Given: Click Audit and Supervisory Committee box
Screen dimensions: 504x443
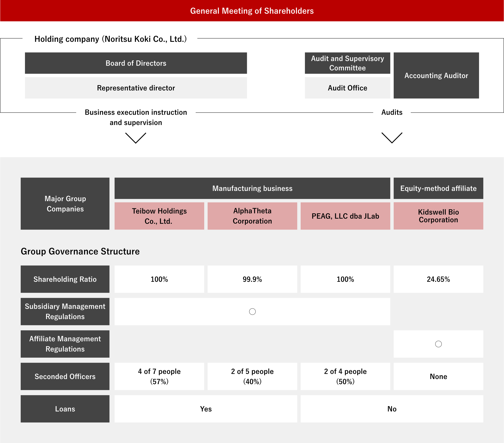Looking at the screenshot, I should pyautogui.click(x=347, y=63).
